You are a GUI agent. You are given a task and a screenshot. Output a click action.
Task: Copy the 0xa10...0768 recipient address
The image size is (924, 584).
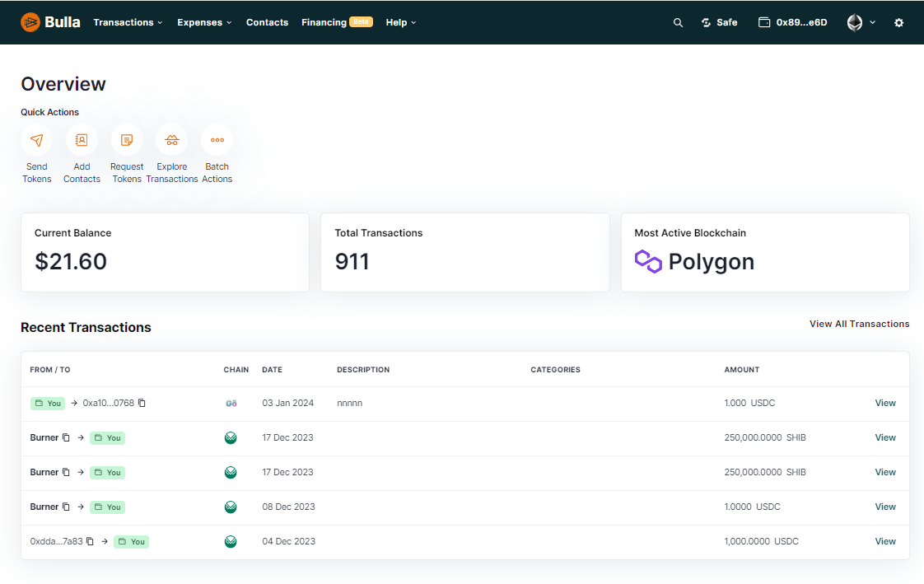coord(142,403)
